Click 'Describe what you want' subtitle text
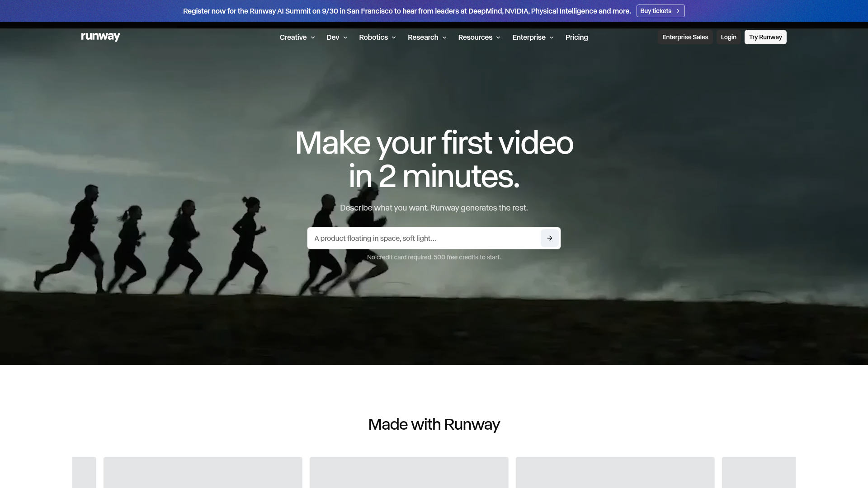The image size is (868, 488). 434,208
